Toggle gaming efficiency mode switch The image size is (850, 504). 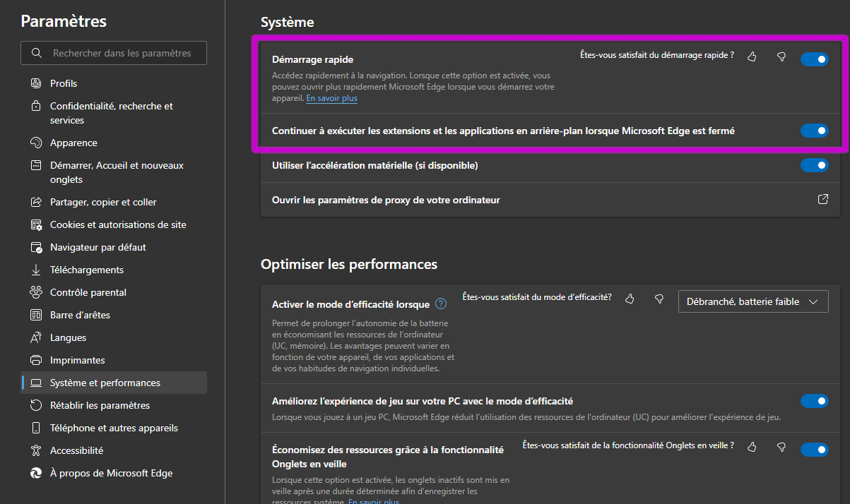pos(814,401)
